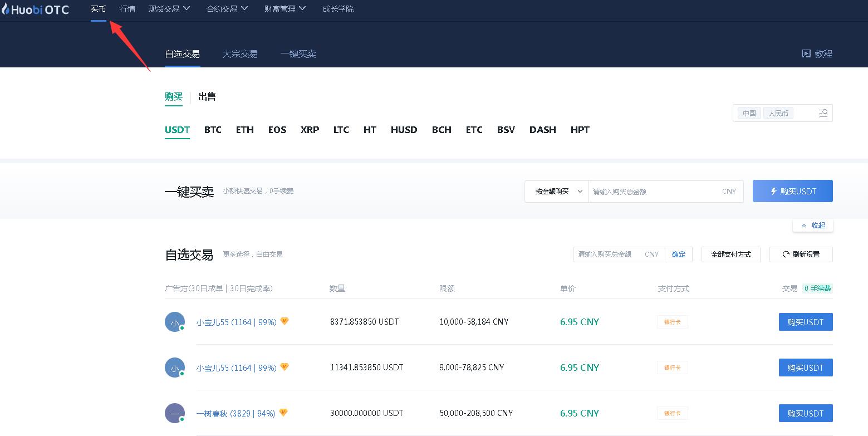Screen dimensions: 868x436
Task: Switch to the 自选交易 tab
Action: point(182,54)
